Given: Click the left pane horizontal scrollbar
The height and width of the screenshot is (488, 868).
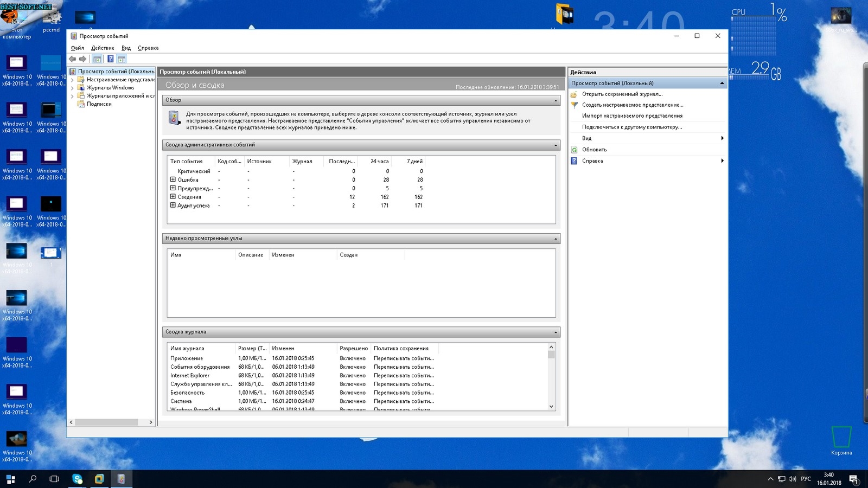Looking at the screenshot, I should 106,422.
